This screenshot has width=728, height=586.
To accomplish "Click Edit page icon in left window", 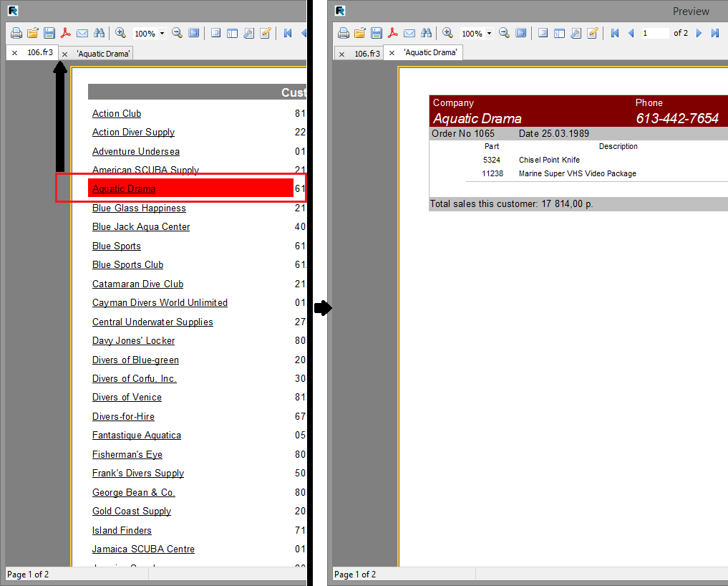I will coord(265,33).
